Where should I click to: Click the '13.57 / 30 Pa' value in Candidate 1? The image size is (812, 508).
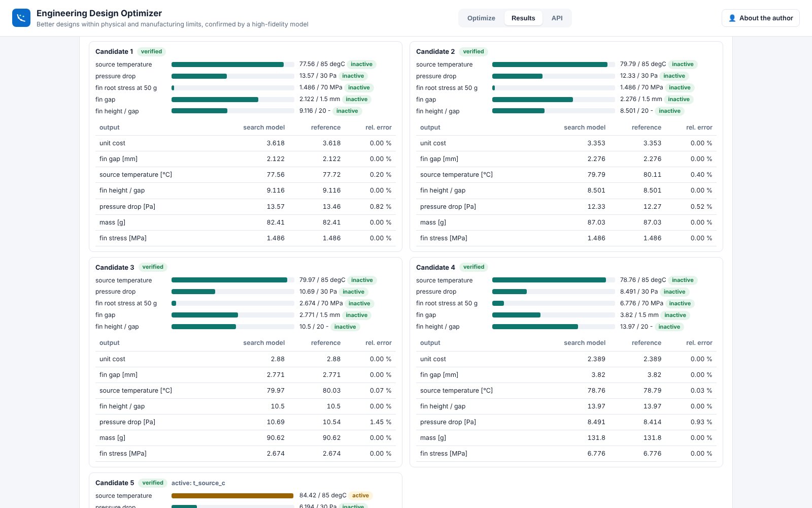(318, 76)
